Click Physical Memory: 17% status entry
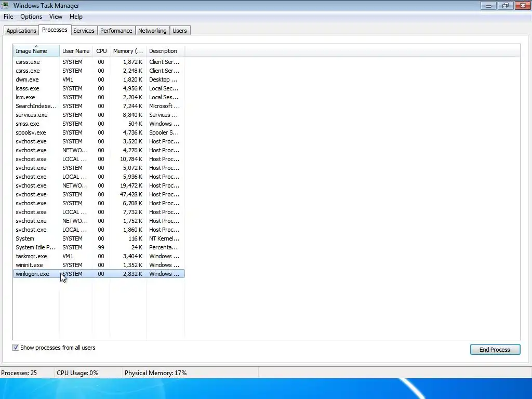Image resolution: width=532 pixels, height=399 pixels. coord(155,373)
